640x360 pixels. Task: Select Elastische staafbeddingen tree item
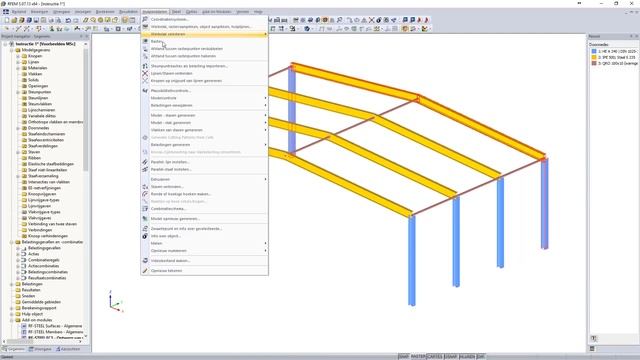point(51,164)
